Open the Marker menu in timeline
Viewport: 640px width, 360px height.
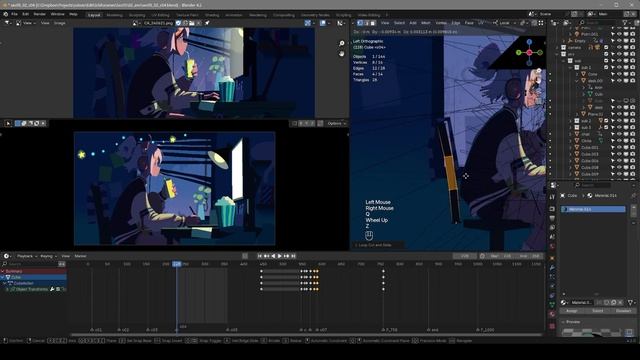80,256
